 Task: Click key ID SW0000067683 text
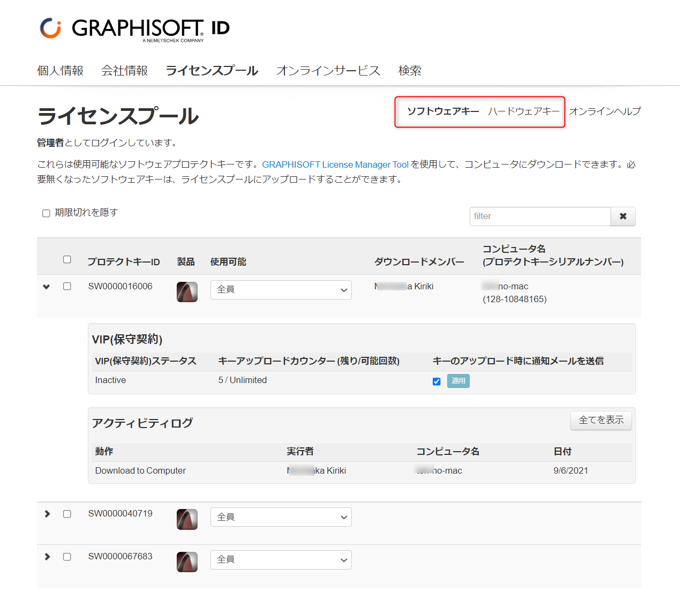[x=121, y=557]
